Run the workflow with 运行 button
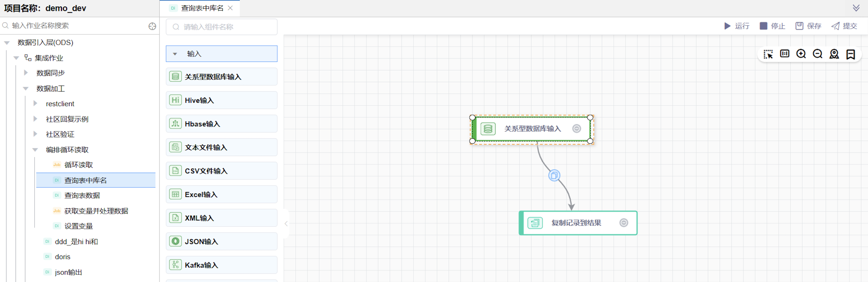The image size is (868, 282). click(x=737, y=26)
